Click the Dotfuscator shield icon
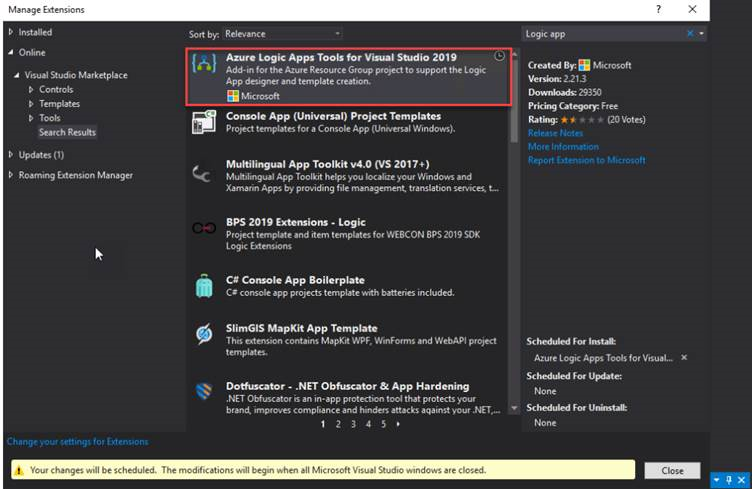 click(204, 391)
